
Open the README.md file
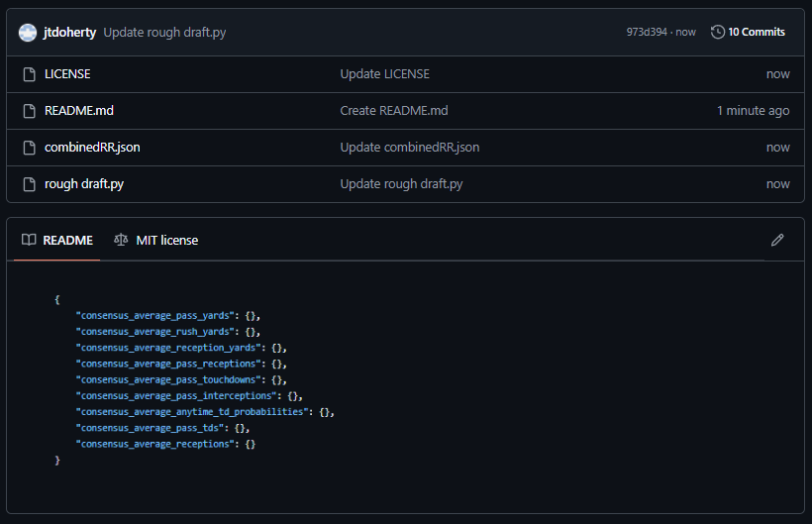(x=79, y=111)
